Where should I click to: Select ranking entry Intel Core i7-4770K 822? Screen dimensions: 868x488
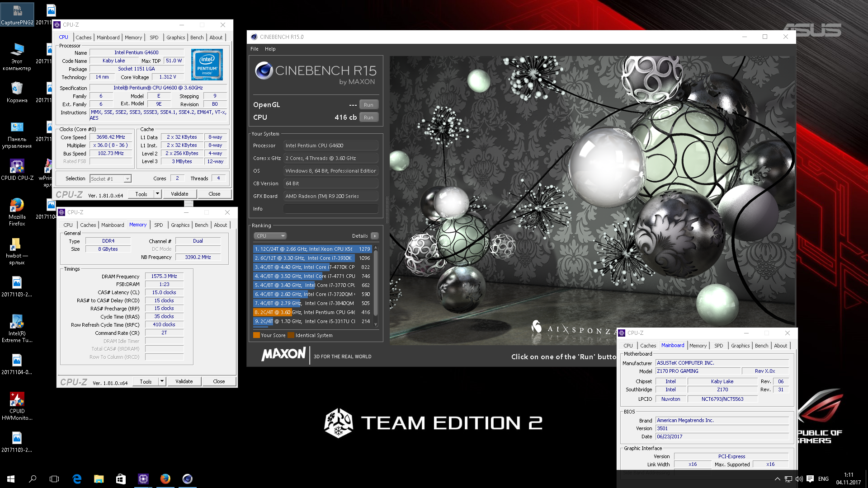(312, 267)
